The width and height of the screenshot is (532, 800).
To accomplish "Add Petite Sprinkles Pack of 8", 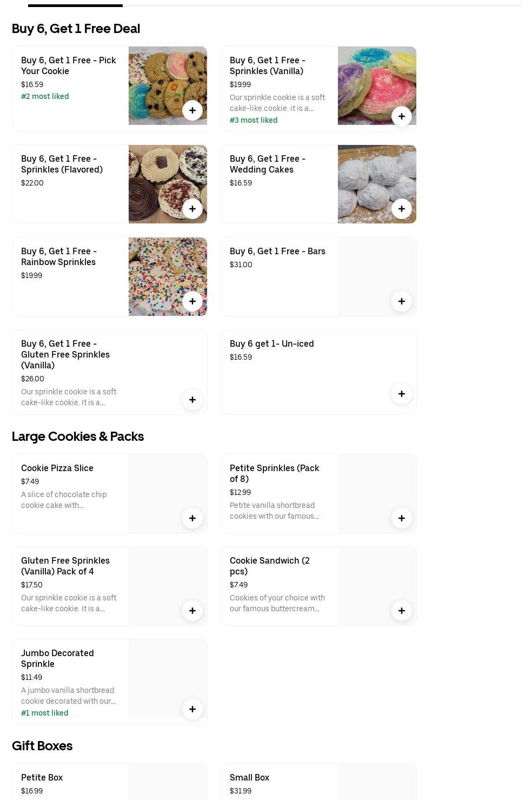I will click(401, 518).
